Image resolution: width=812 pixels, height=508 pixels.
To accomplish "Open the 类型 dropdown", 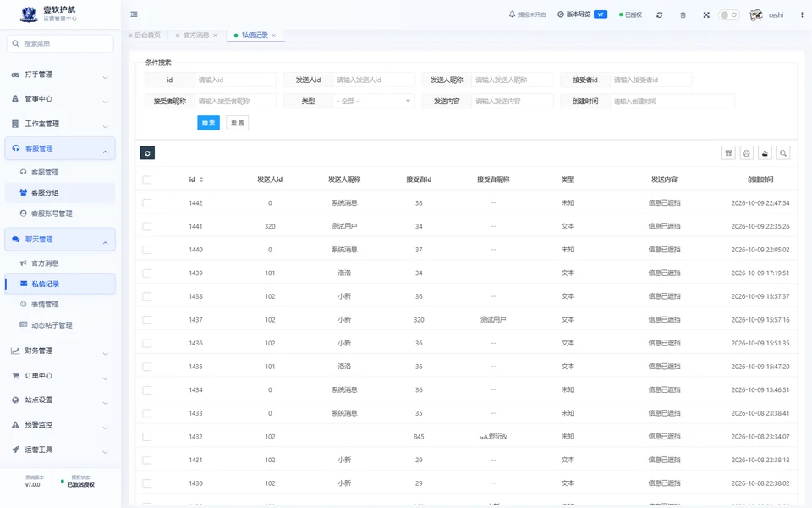I will [374, 101].
